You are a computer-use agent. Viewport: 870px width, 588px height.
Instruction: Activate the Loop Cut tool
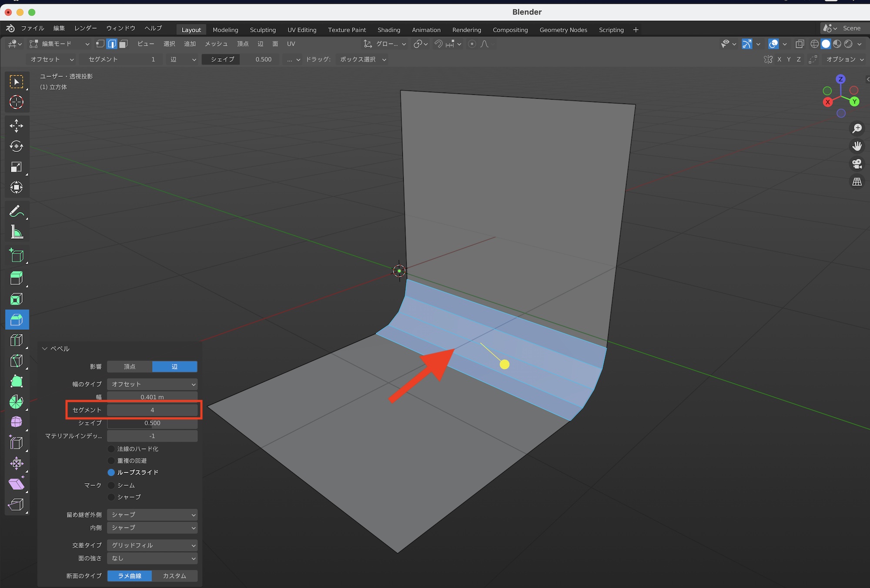click(x=17, y=340)
